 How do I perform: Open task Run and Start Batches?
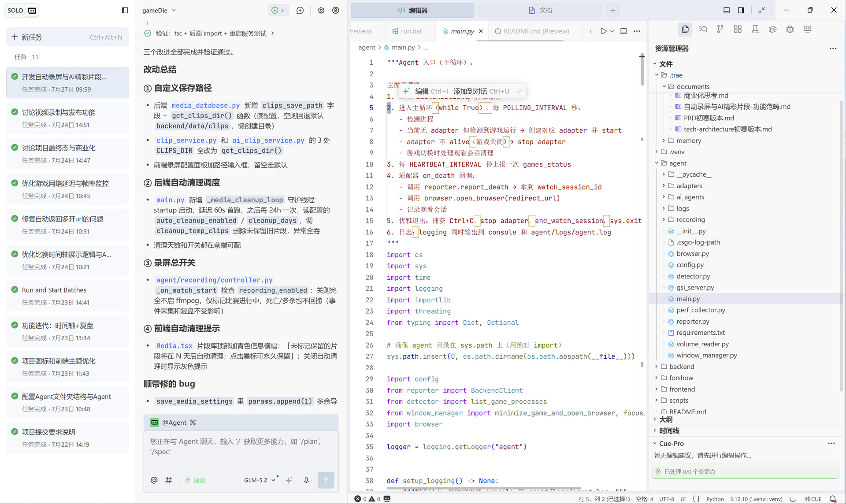click(67, 296)
